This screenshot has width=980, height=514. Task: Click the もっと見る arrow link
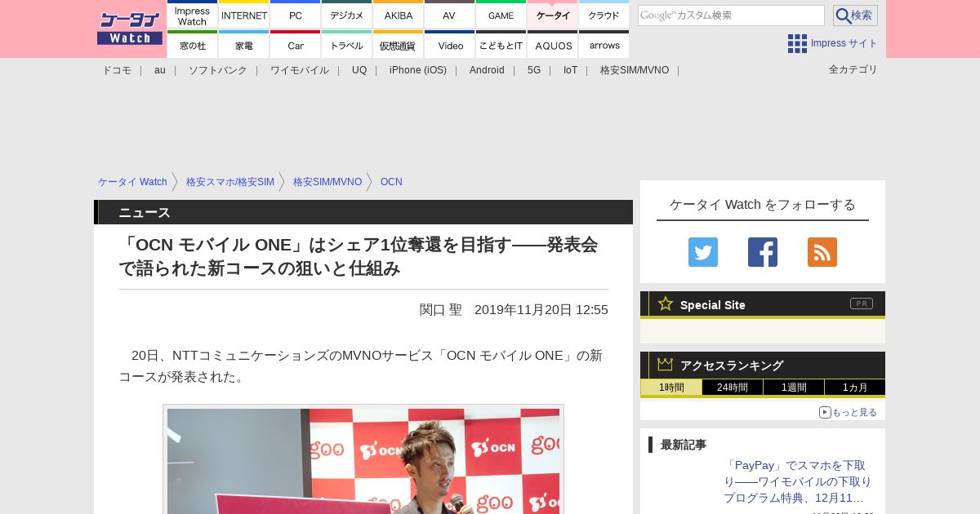(848, 412)
